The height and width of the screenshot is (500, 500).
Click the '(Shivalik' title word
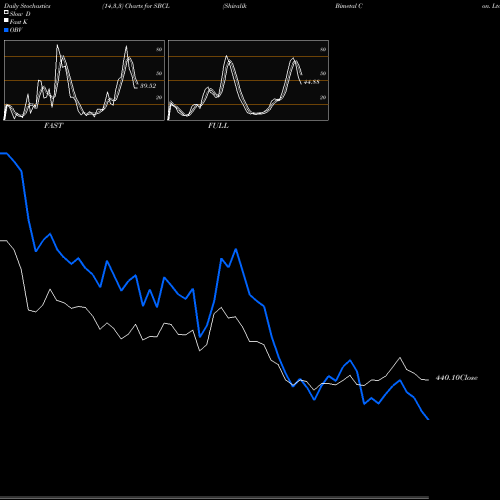click(235, 6)
